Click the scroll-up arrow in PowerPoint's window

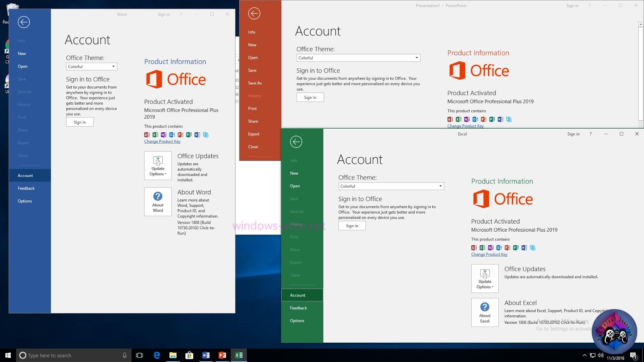641,25
